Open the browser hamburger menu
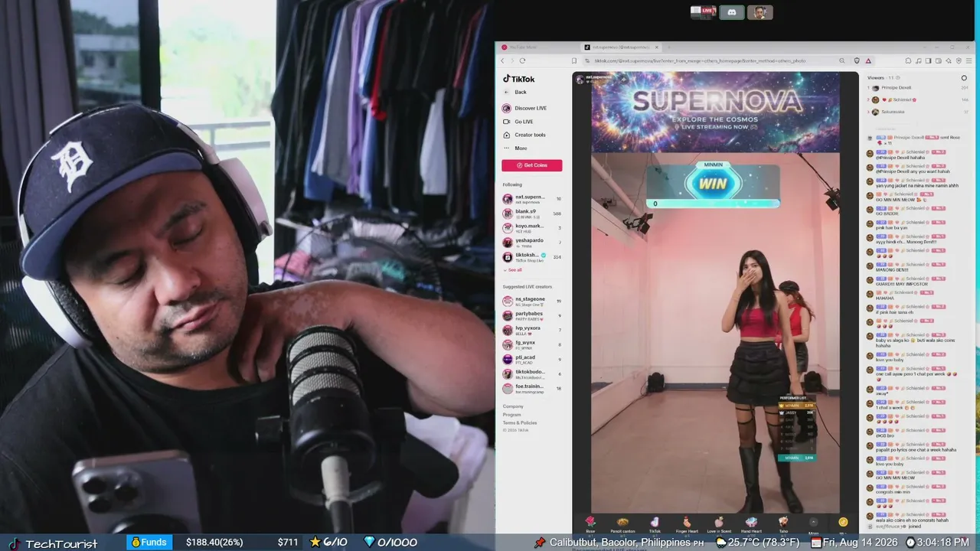Screen dimensions: 980x551 pyautogui.click(x=969, y=60)
